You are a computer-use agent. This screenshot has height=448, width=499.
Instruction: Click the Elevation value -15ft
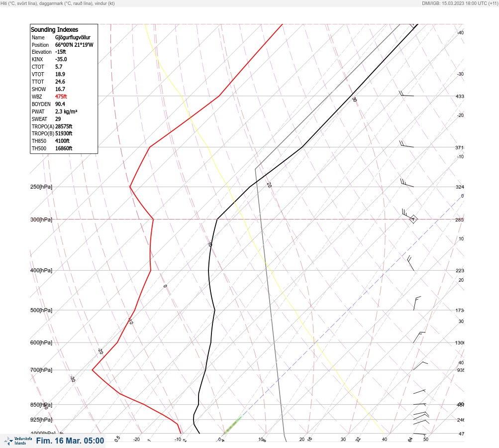point(61,52)
